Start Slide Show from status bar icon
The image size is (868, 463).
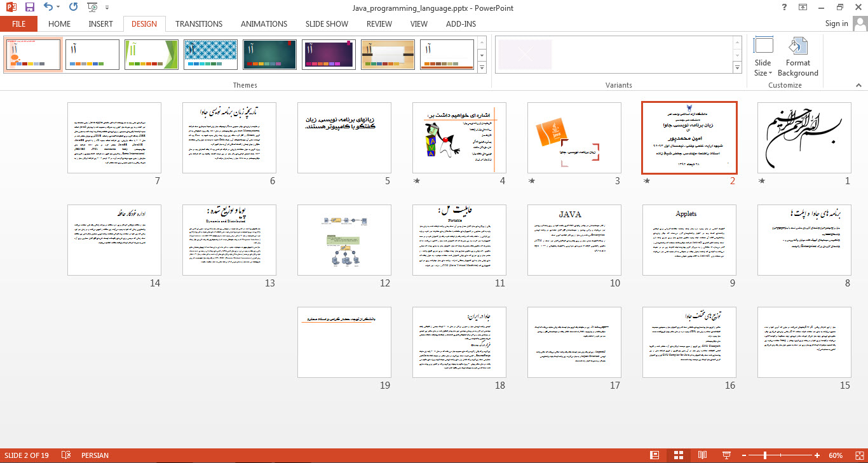coord(726,455)
